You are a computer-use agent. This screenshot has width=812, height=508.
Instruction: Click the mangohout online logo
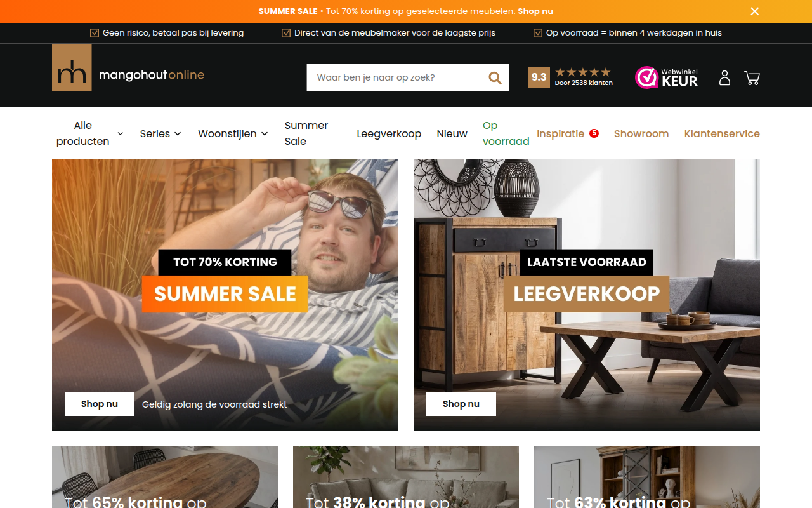tap(128, 68)
